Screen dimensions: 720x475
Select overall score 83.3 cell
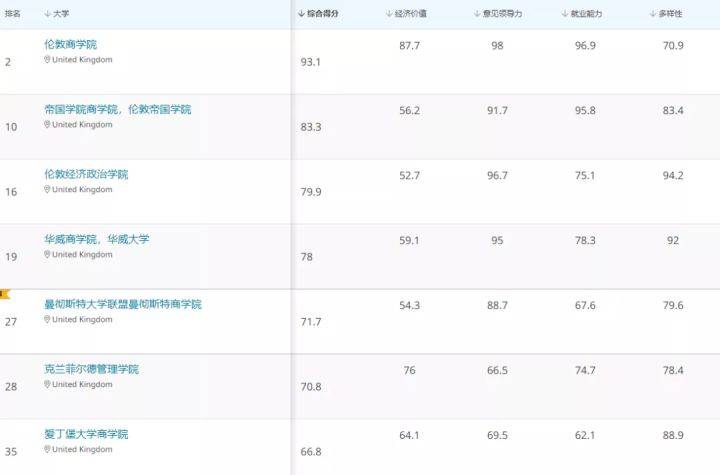pos(311,127)
